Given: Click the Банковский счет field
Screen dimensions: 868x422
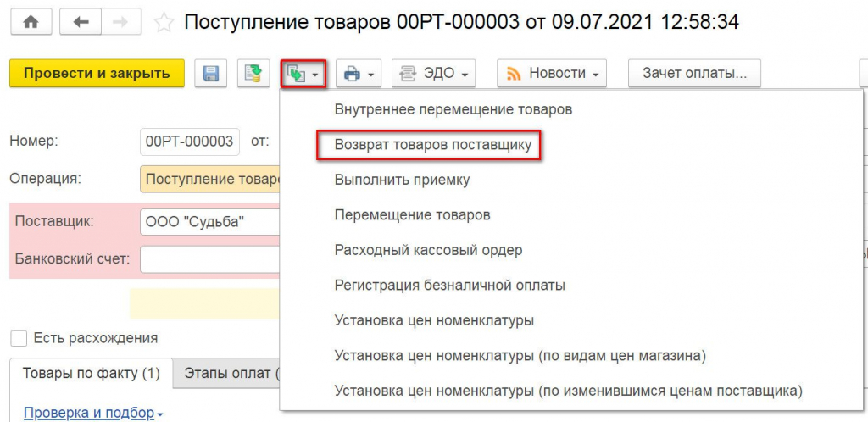Looking at the screenshot, I should pos(210,259).
